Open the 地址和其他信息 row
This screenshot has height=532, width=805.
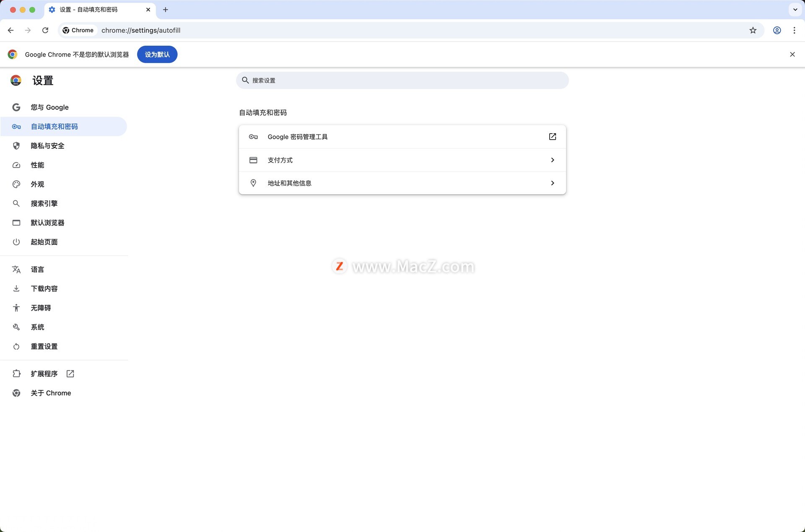tap(402, 183)
